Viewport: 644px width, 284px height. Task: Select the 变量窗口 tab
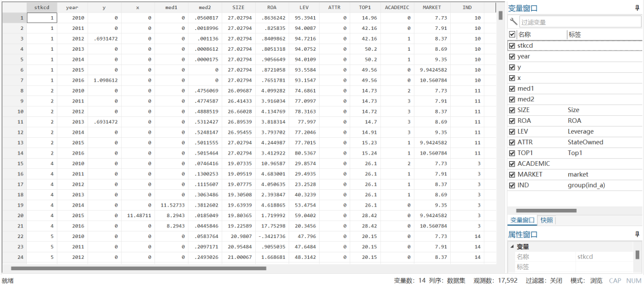522,220
